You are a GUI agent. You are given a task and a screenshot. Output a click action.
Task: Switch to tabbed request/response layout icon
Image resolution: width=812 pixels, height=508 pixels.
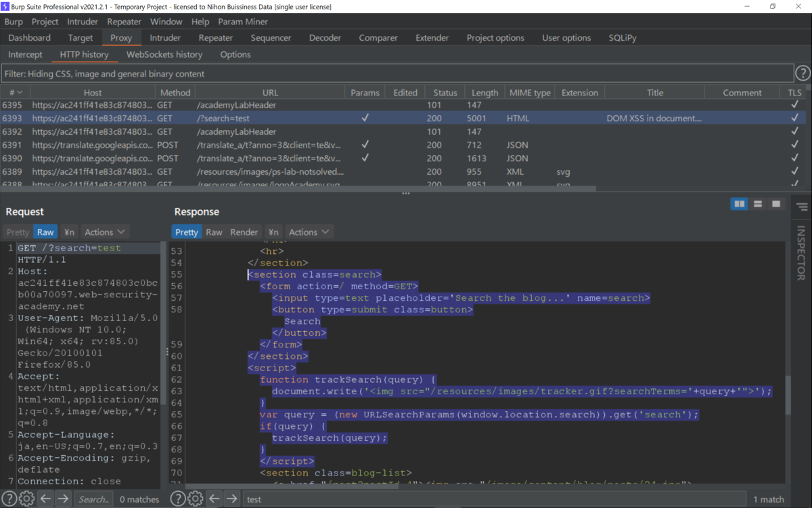(x=776, y=204)
